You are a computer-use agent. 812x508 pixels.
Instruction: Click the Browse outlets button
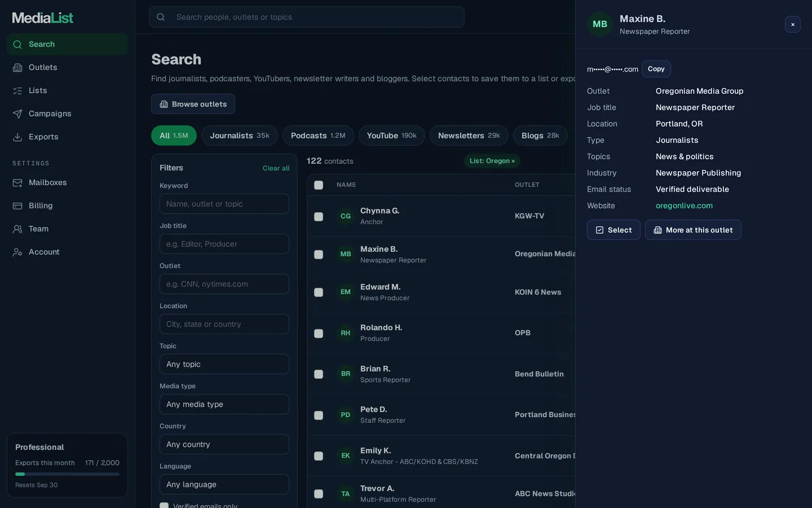pyautogui.click(x=193, y=104)
